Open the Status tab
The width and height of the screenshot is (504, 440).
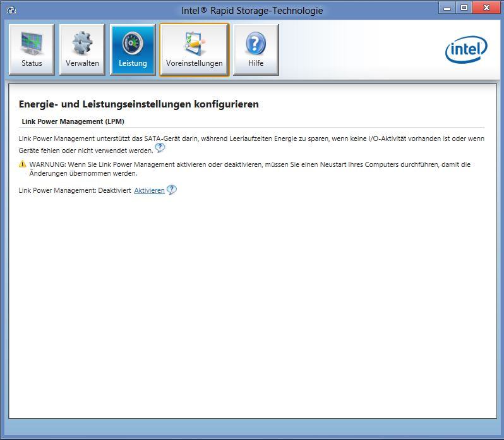point(32,49)
